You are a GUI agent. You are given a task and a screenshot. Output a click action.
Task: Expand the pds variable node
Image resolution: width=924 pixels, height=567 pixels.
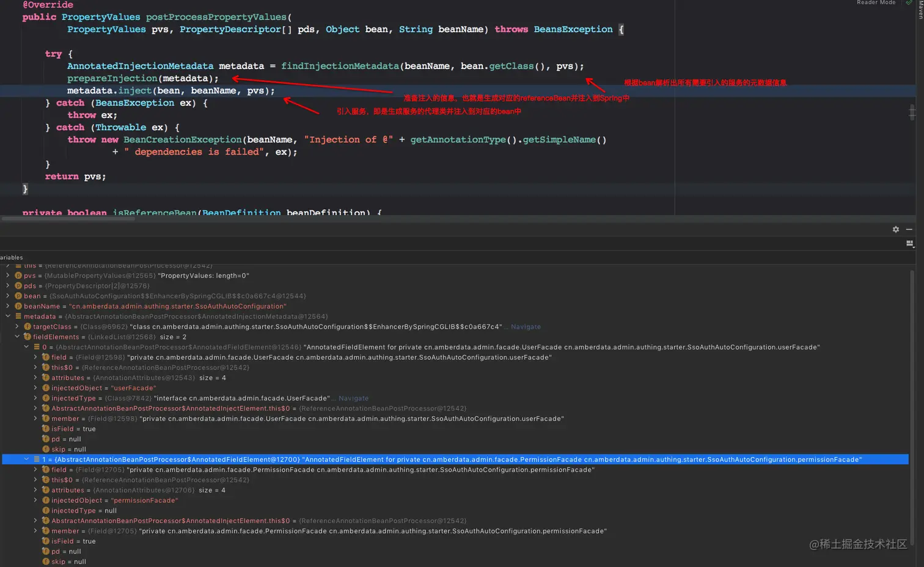(x=8, y=286)
